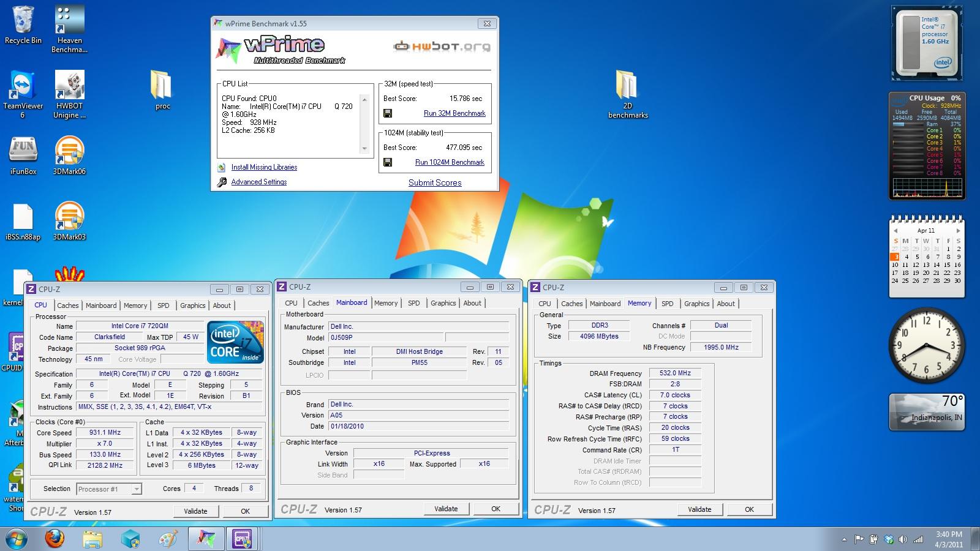The width and height of the screenshot is (980, 551).
Task: Click the CPU Usage meter gadget
Action: pyautogui.click(x=927, y=146)
